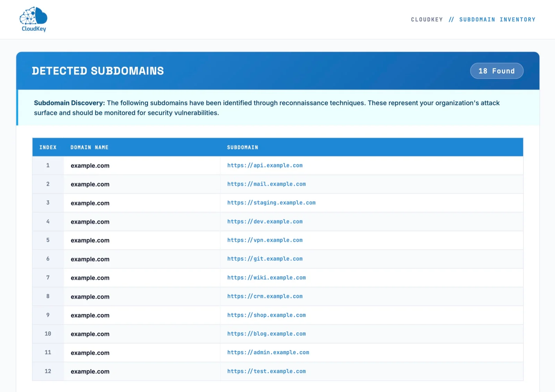Viewport: 555px width, 392px height.
Task: Click index cell 12
Action: [48, 372]
